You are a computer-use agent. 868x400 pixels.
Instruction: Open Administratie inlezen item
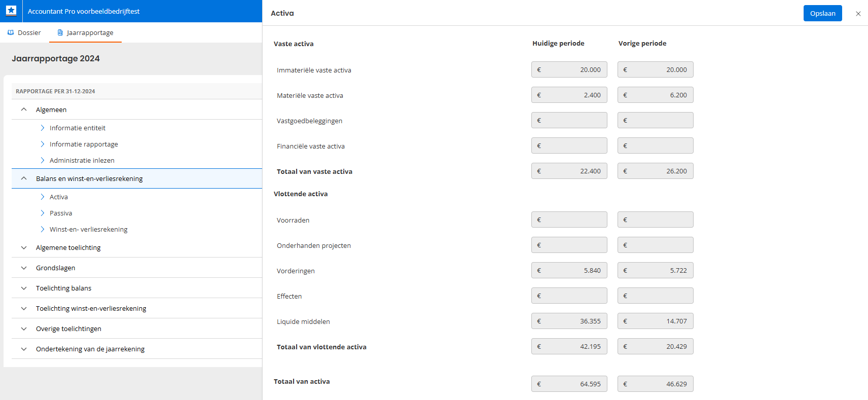click(82, 160)
